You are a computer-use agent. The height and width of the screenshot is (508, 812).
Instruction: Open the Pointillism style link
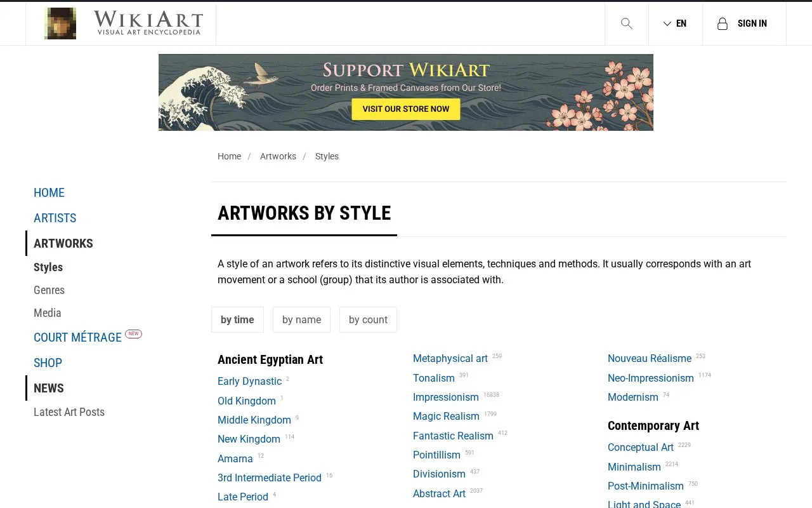436,455
